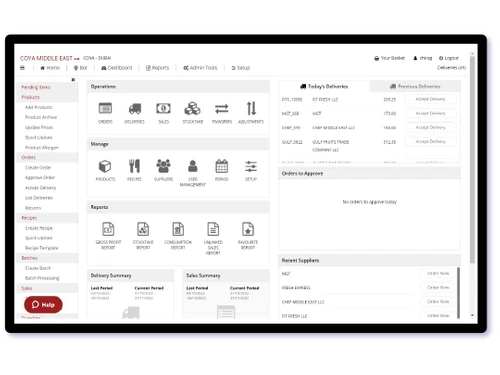Open the Deliveries counter link at top right
500x375 pixels.
[451, 68]
